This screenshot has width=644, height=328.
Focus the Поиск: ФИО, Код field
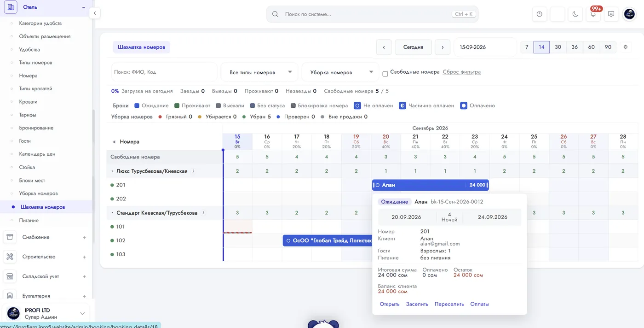[164, 72]
